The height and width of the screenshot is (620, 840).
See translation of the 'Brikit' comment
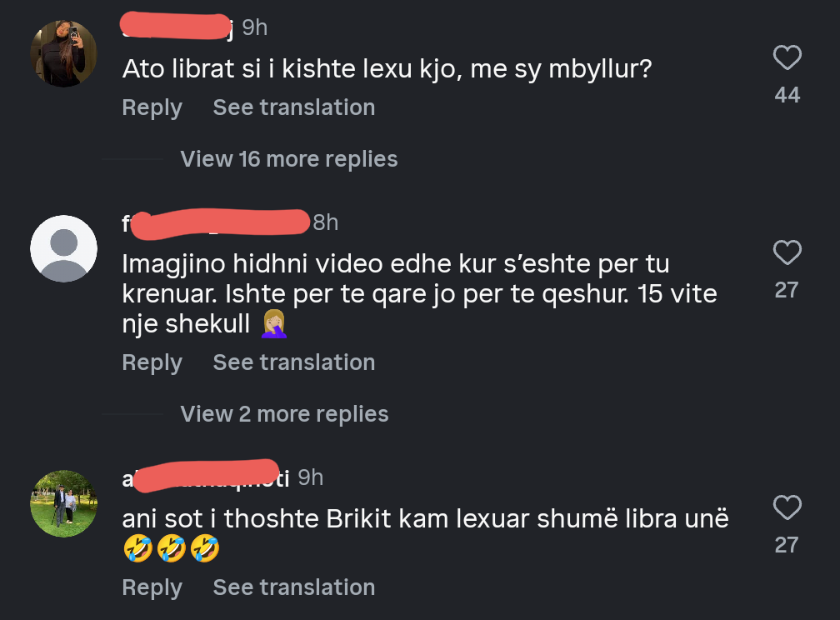(293, 587)
